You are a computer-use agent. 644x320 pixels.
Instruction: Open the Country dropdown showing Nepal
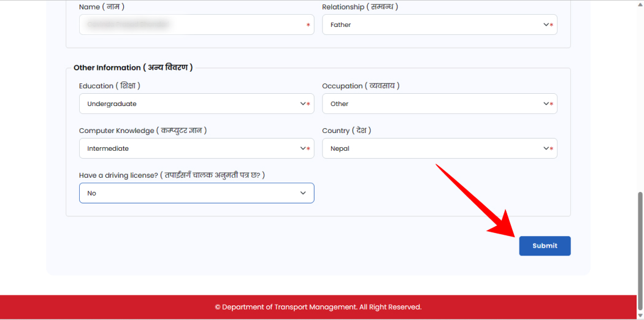(x=440, y=148)
